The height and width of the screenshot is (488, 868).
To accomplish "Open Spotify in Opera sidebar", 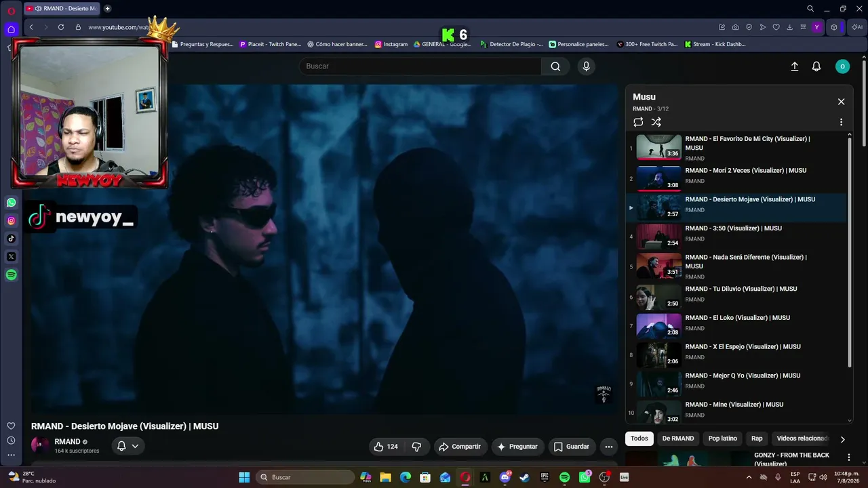I will tap(12, 275).
